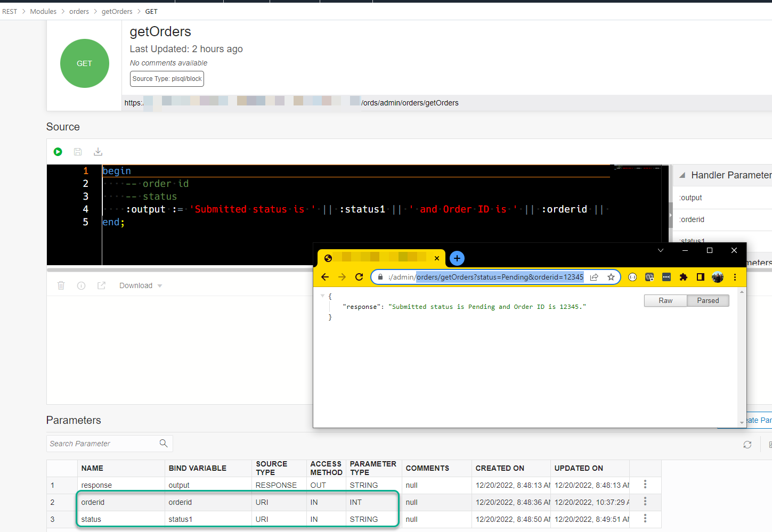This screenshot has height=532, width=772.
Task: Click the download source icon in editor toolbar
Action: tap(98, 152)
